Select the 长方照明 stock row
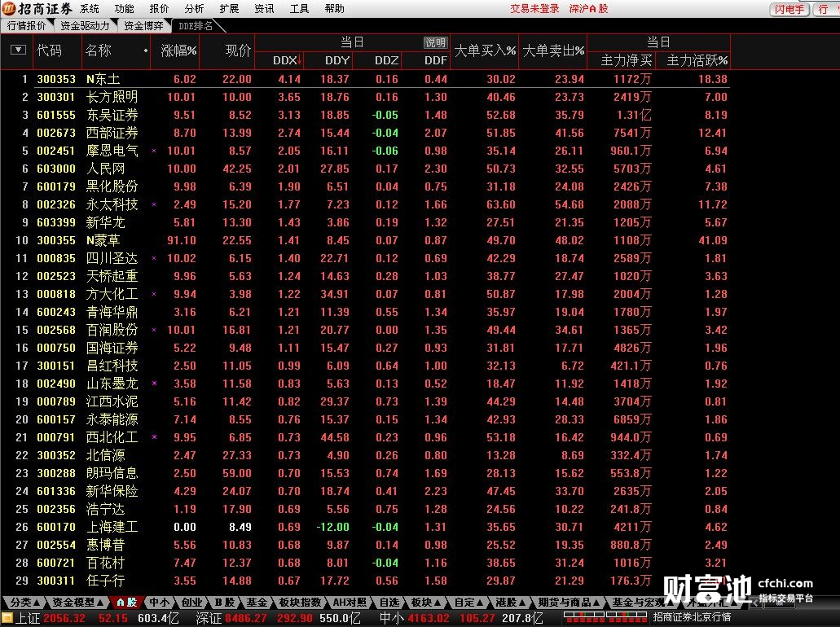The width and height of the screenshot is (840, 627). pyautogui.click(x=365, y=97)
